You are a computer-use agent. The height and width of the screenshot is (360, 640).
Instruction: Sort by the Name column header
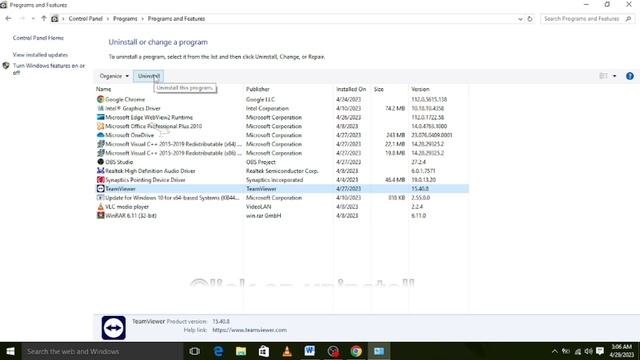(x=103, y=89)
